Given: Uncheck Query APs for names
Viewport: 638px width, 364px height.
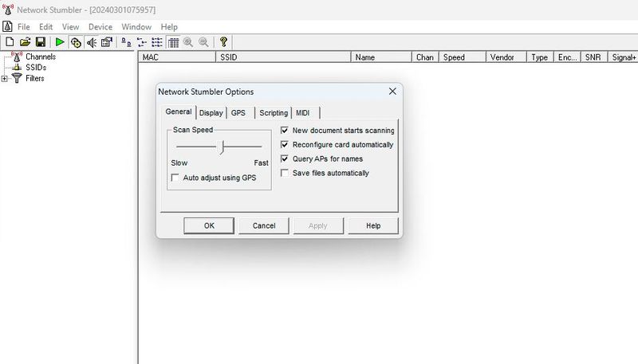Looking at the screenshot, I should 285,159.
